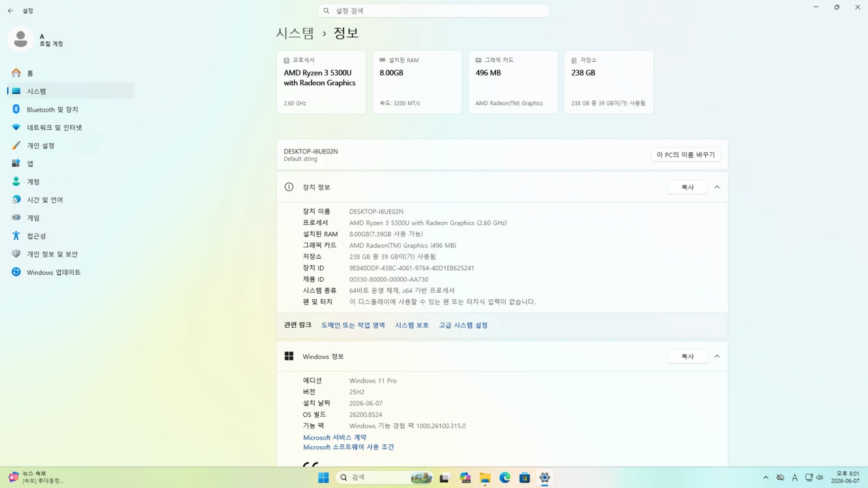Viewport: 868px width, 488px height.
Task: Click 이 PC의 이름 바꾸기 button
Action: pos(686,155)
